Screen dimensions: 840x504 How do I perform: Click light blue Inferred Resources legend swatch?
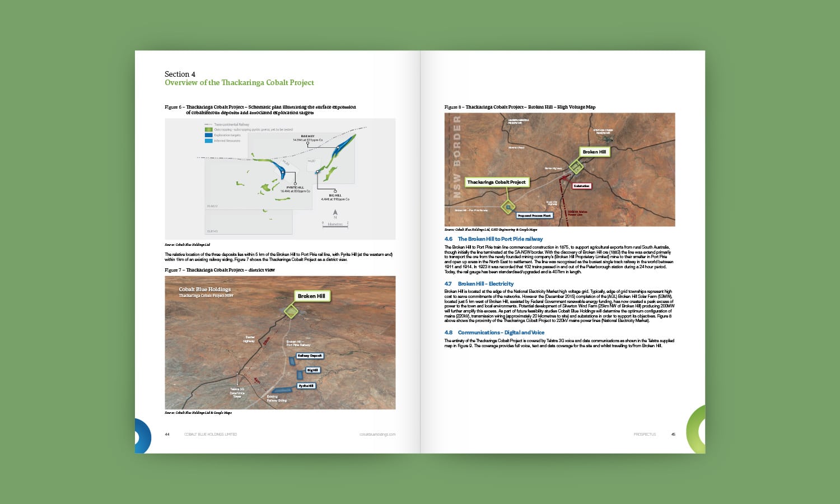pyautogui.click(x=209, y=141)
